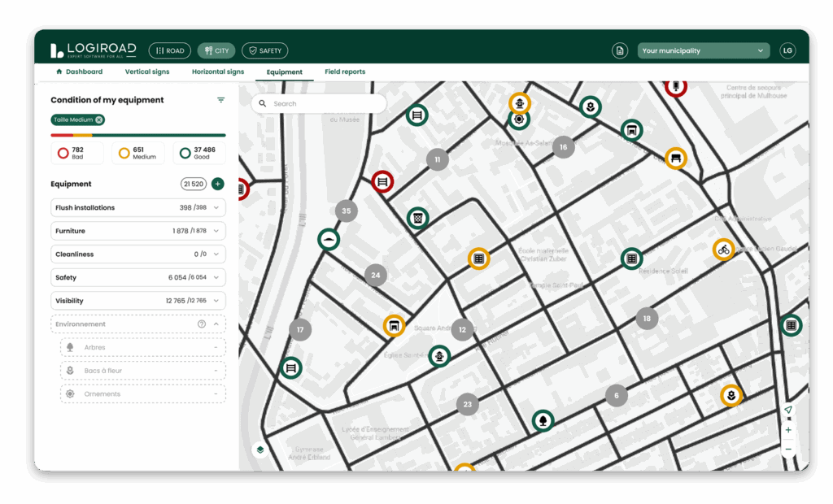Click the help icon in the Environnement row
Screen dimensions: 833x504
(x=202, y=324)
